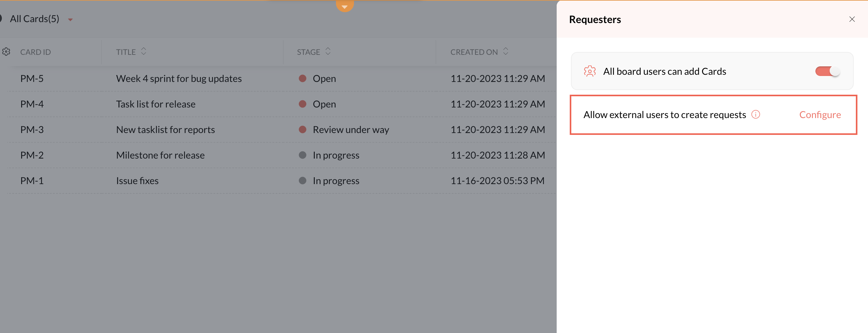Screen dimensions: 868x333
Task: Click the Review under way stage
Action: click(351, 130)
